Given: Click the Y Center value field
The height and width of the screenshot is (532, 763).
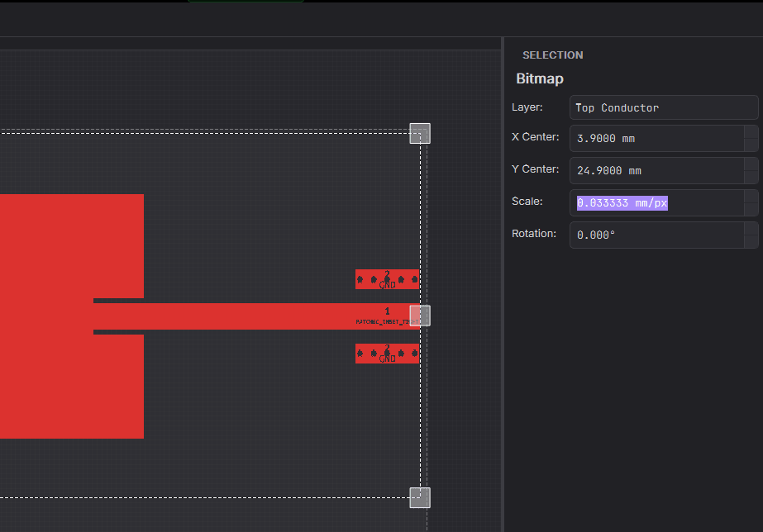Looking at the screenshot, I should click(656, 170).
